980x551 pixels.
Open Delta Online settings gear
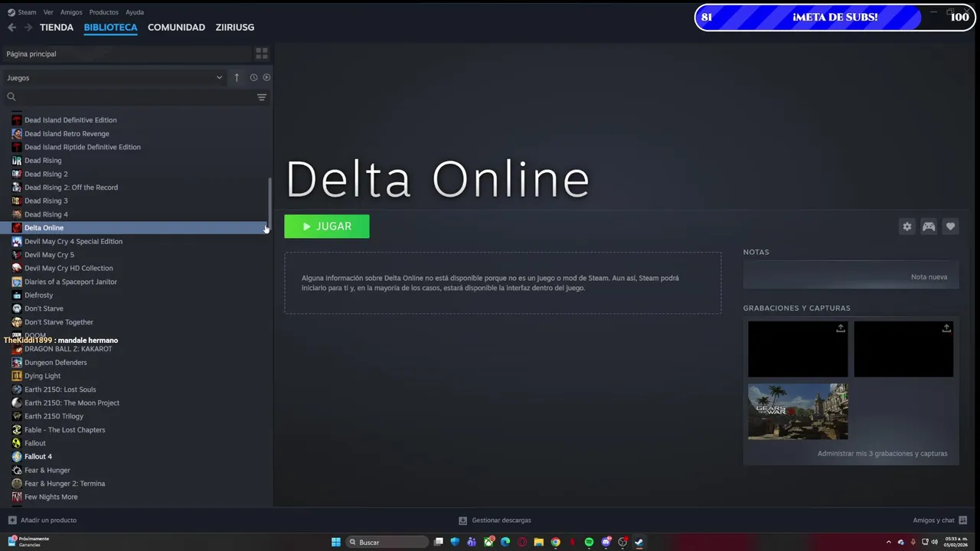907,227
